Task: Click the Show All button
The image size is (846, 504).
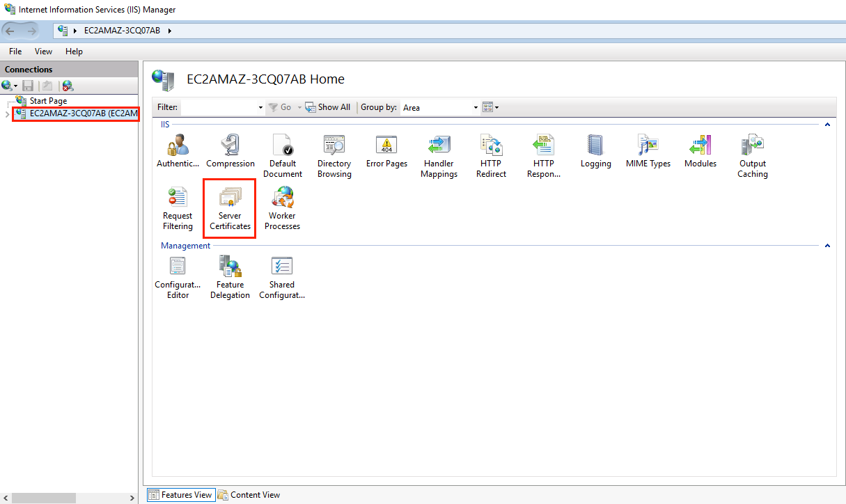Action: [x=328, y=107]
